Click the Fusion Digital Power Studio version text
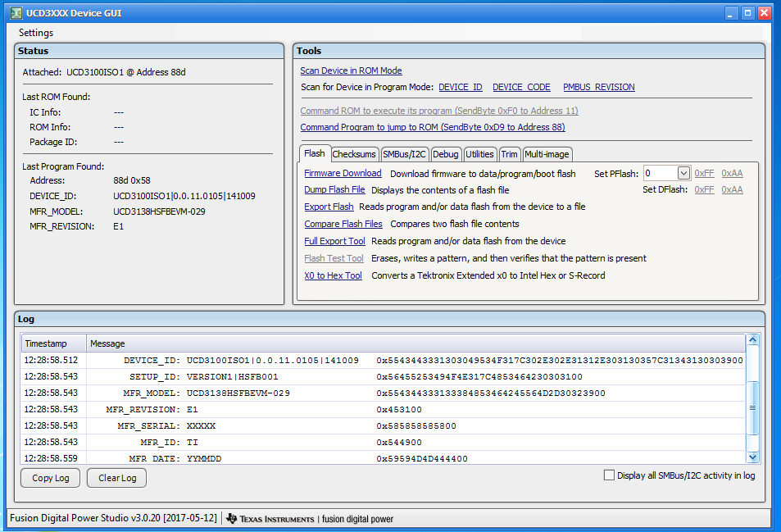781x532 pixels. coord(113,518)
